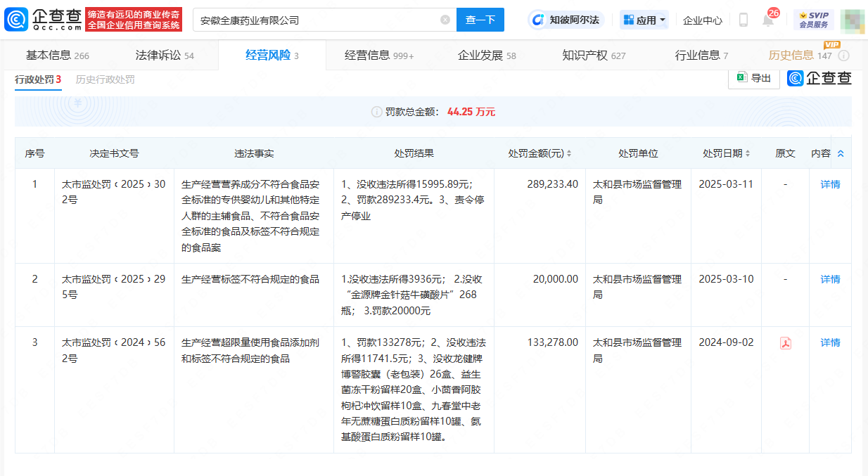The height and width of the screenshot is (476, 868).
Task: Click the user avatar in top right
Action: [x=852, y=20]
